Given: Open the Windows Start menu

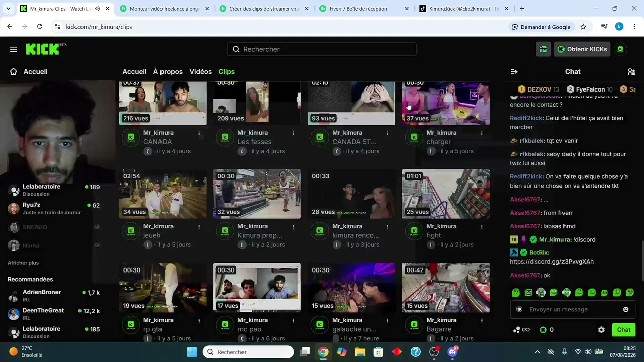Looking at the screenshot, I should 192,352.
